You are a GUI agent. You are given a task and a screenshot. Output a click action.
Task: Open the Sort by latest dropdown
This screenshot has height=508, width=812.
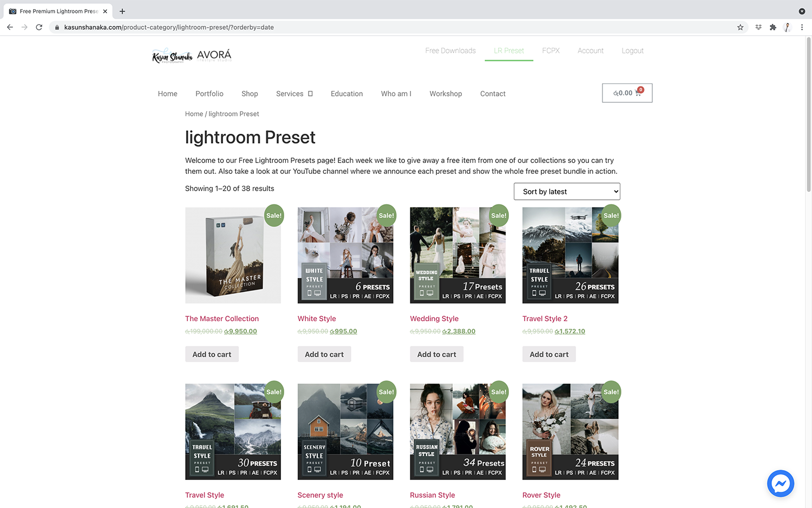(x=567, y=191)
